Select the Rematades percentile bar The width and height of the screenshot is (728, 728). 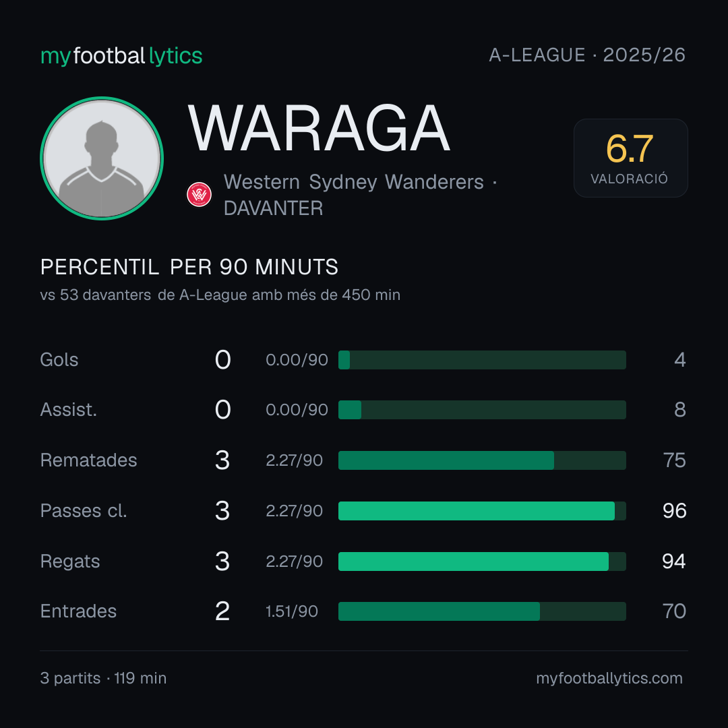pos(482,460)
